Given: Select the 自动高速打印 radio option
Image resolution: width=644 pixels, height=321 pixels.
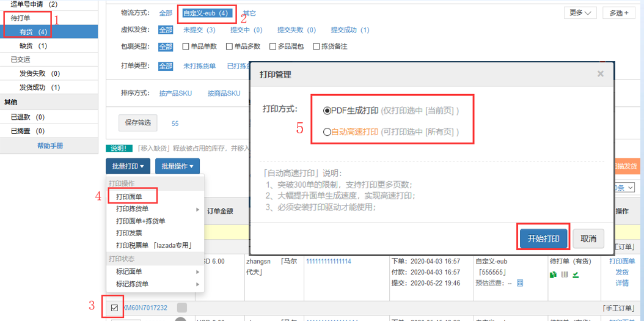Looking at the screenshot, I should 327,131.
